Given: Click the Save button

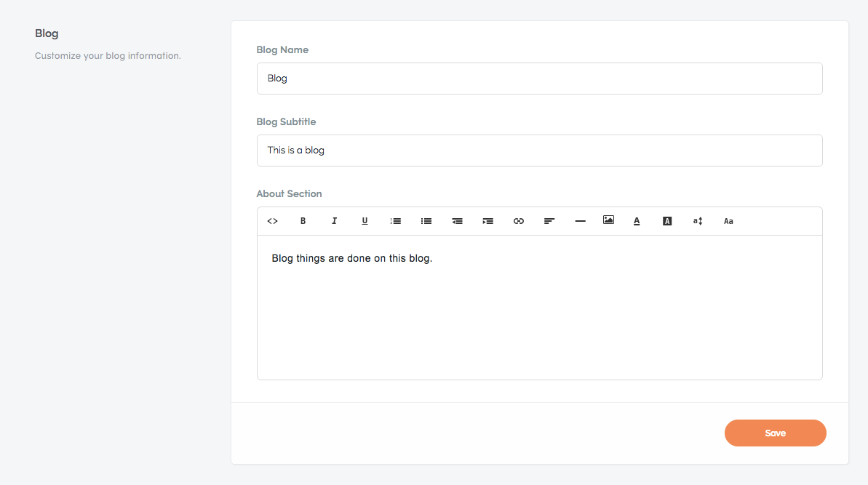Looking at the screenshot, I should [x=775, y=433].
